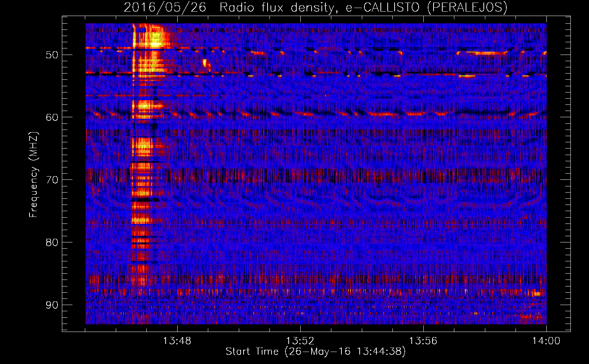Viewport: 589px width, 364px height.
Task: Click the bright yellow burst core near 47 MHz
Action: pyautogui.click(x=156, y=39)
